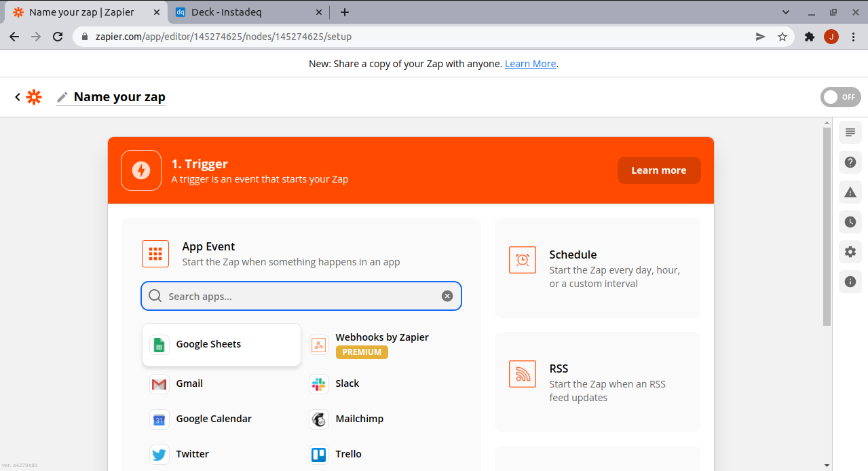
Task: Select the Google Sheets app
Action: (x=221, y=345)
